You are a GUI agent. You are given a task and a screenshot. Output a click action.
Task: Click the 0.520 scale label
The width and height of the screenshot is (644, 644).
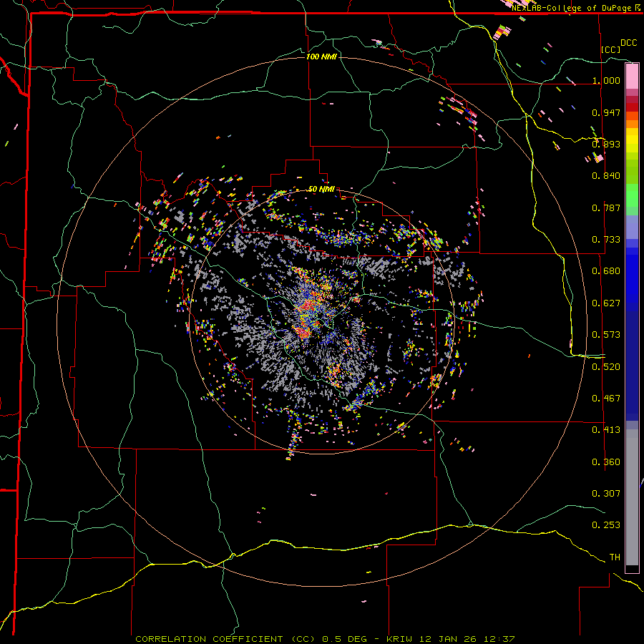point(606,367)
